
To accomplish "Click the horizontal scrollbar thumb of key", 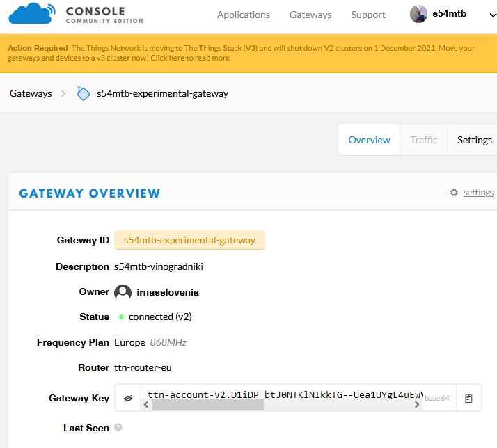I will (x=208, y=405).
